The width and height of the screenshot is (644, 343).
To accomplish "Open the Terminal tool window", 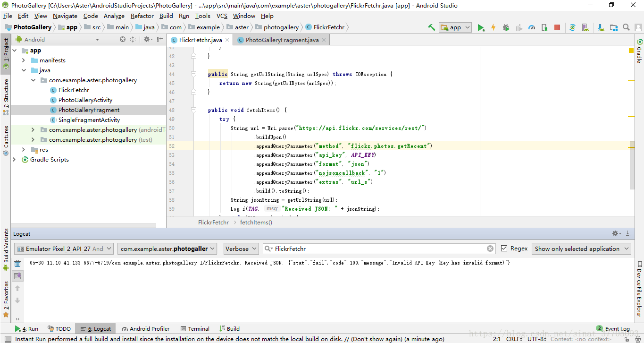I will 195,329.
